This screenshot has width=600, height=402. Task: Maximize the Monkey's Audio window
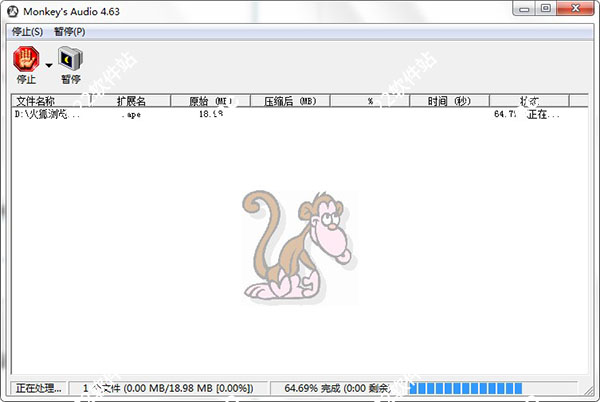pyautogui.click(x=545, y=9)
